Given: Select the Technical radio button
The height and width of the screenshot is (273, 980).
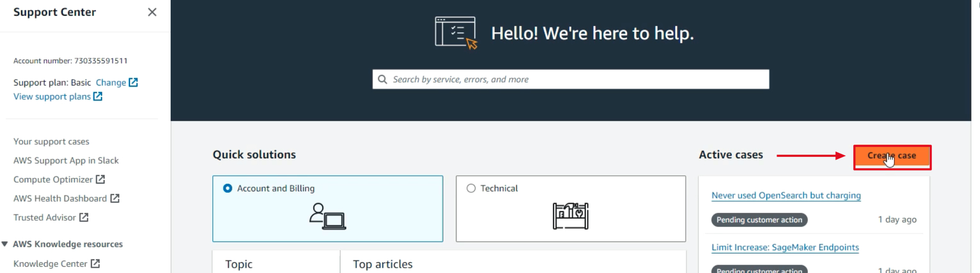Looking at the screenshot, I should pos(471,189).
